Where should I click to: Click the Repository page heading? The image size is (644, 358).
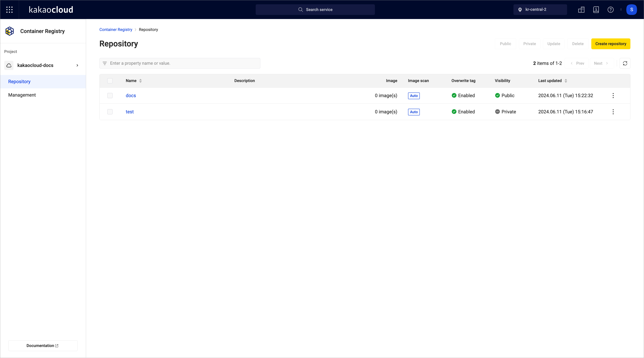click(119, 44)
